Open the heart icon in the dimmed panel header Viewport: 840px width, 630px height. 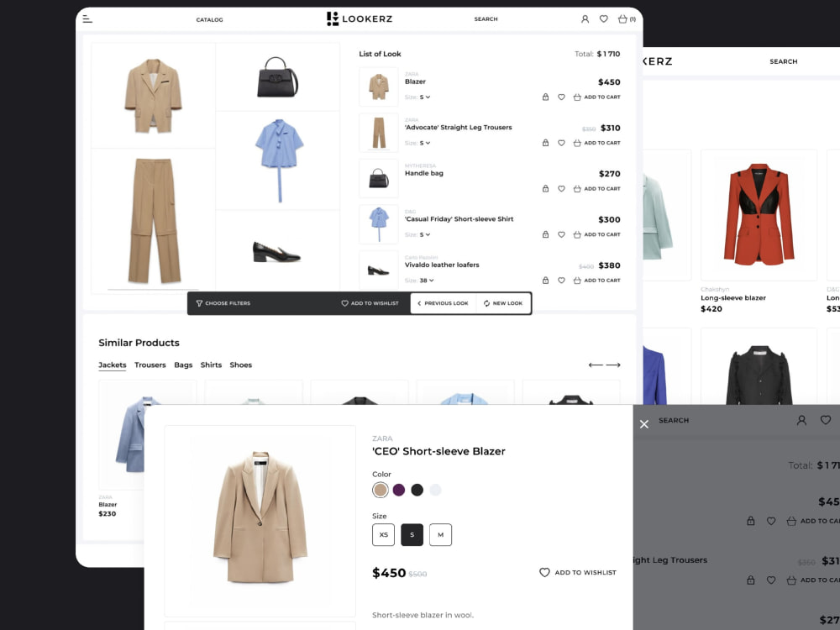[826, 420]
